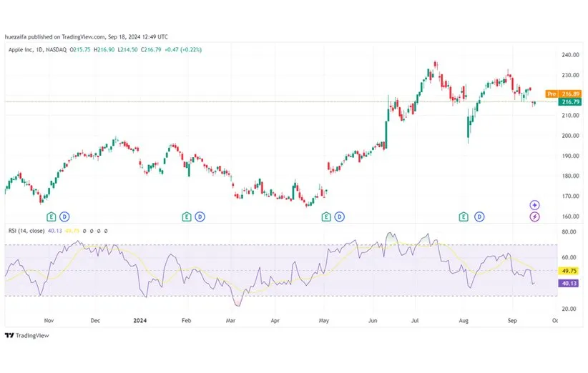
Task: Click the purple sparkle icon at chart right
Action: click(534, 205)
